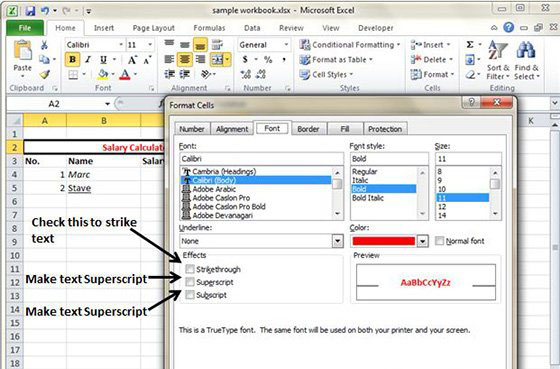
Task: Choose Bold Italic in Font style list
Action: pyautogui.click(x=368, y=198)
